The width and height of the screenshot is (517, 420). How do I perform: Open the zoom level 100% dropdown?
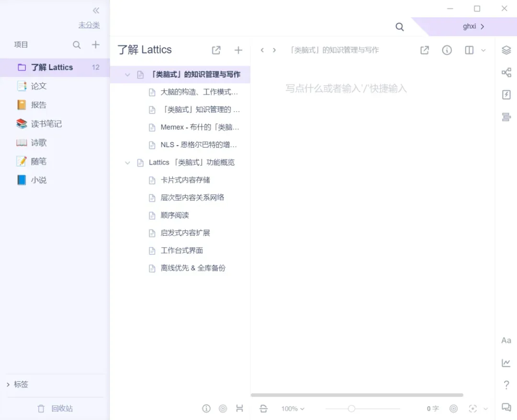[293, 409]
